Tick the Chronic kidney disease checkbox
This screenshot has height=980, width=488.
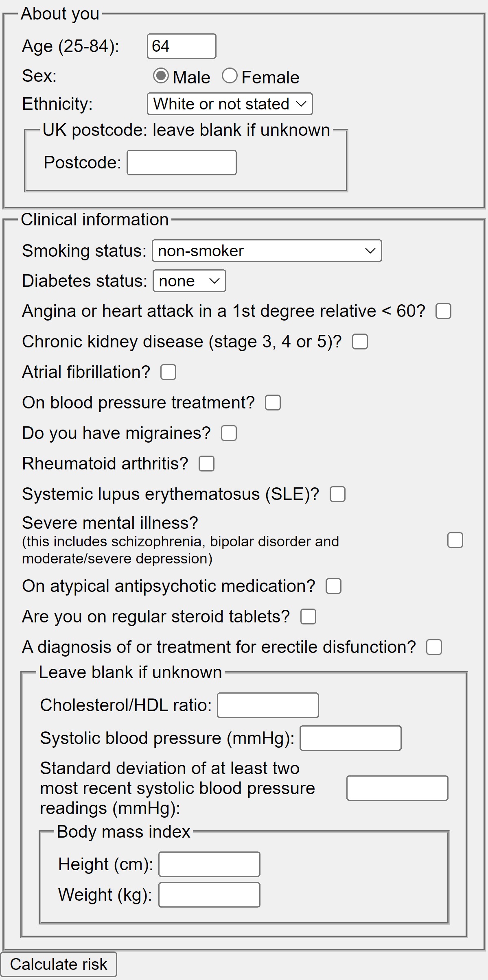[x=360, y=342]
